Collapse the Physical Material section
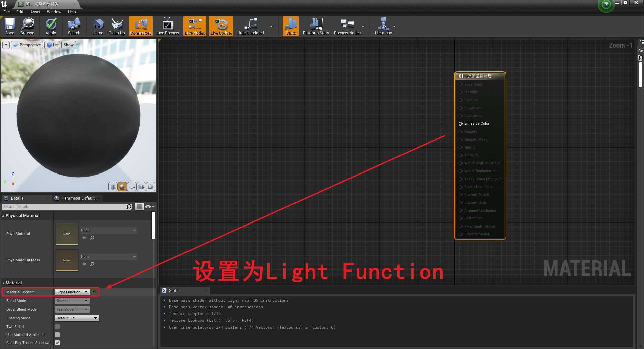This screenshot has width=644, height=349. point(3,215)
